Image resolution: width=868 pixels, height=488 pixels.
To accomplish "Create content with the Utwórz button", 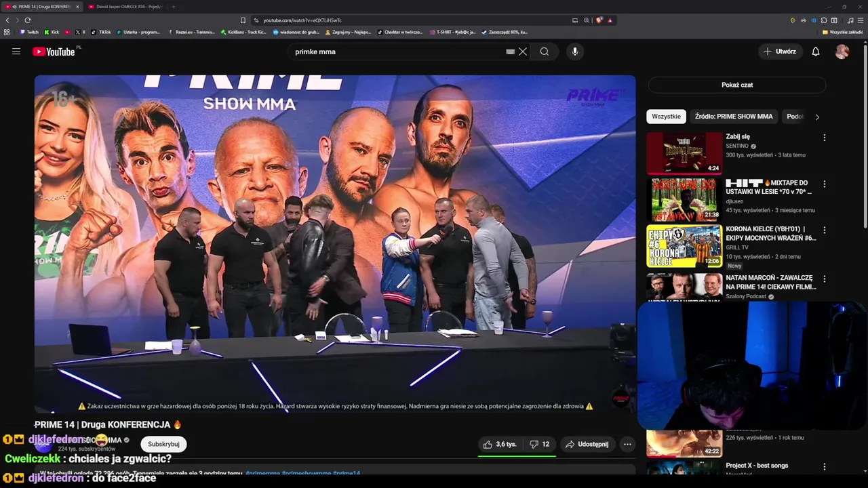I will pos(780,52).
